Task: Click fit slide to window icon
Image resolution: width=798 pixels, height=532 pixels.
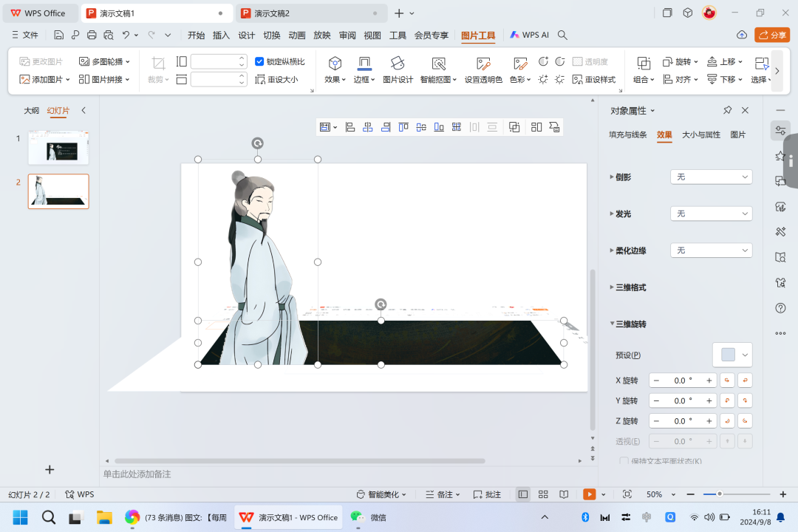Action: pyautogui.click(x=627, y=494)
